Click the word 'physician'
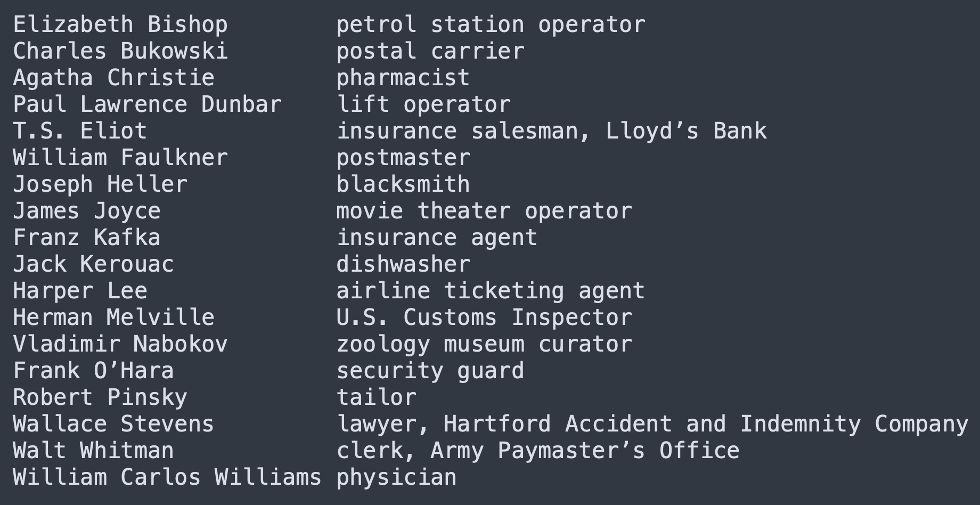Image resolution: width=980 pixels, height=505 pixels. (x=397, y=477)
